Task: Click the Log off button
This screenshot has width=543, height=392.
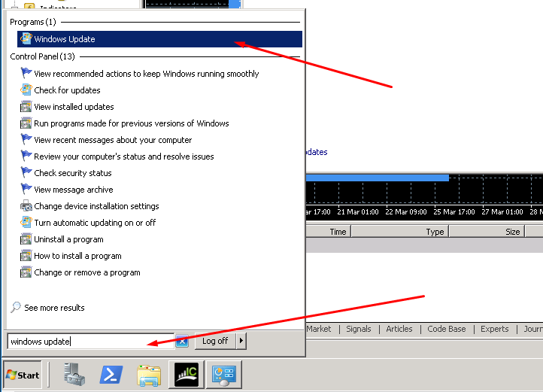Action: point(215,341)
